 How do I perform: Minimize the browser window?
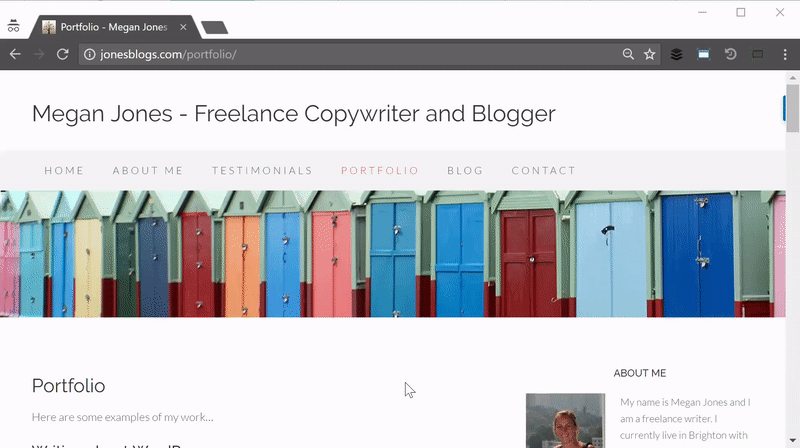[x=703, y=12]
